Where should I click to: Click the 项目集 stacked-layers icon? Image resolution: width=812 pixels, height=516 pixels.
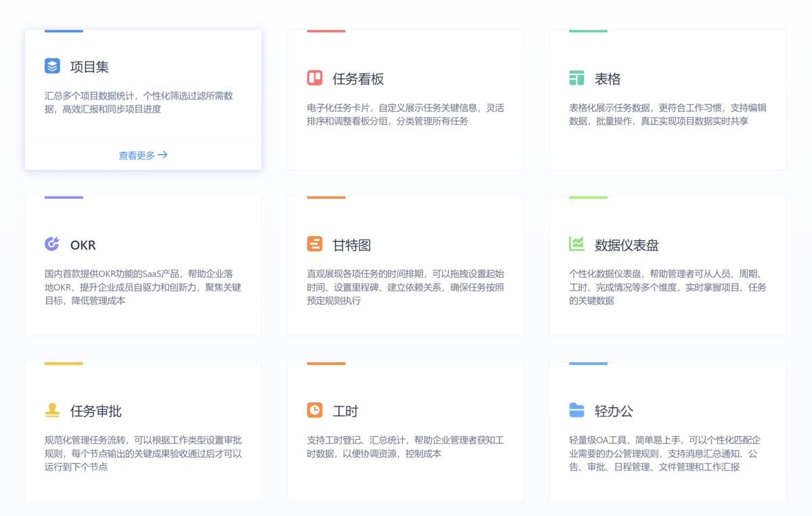coord(51,66)
